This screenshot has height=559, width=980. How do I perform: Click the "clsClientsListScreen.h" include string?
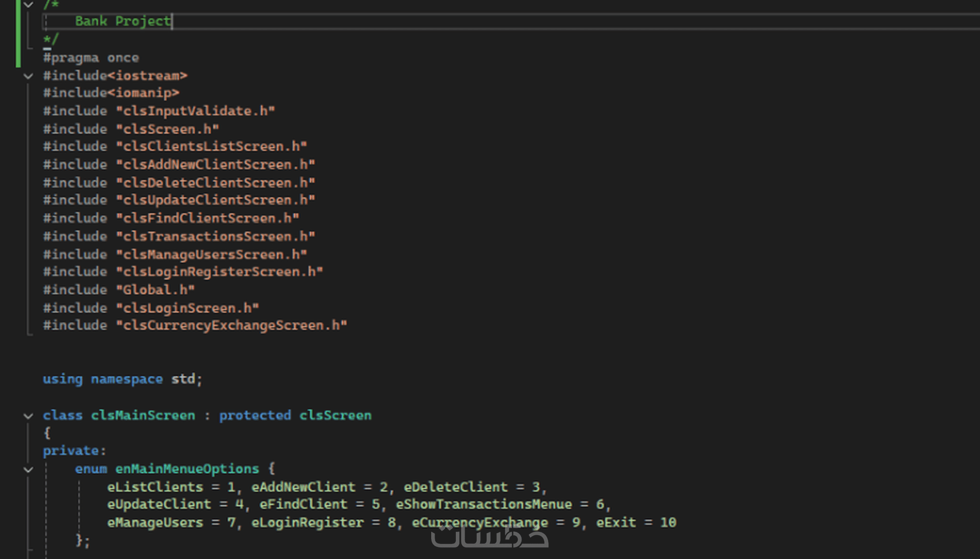211,146
